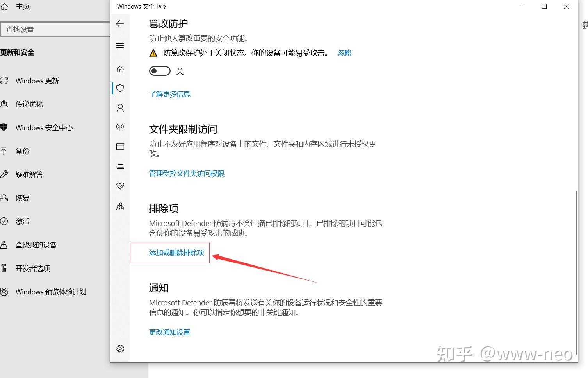Click the 通知 section heading
588x378 pixels.
[x=159, y=288]
